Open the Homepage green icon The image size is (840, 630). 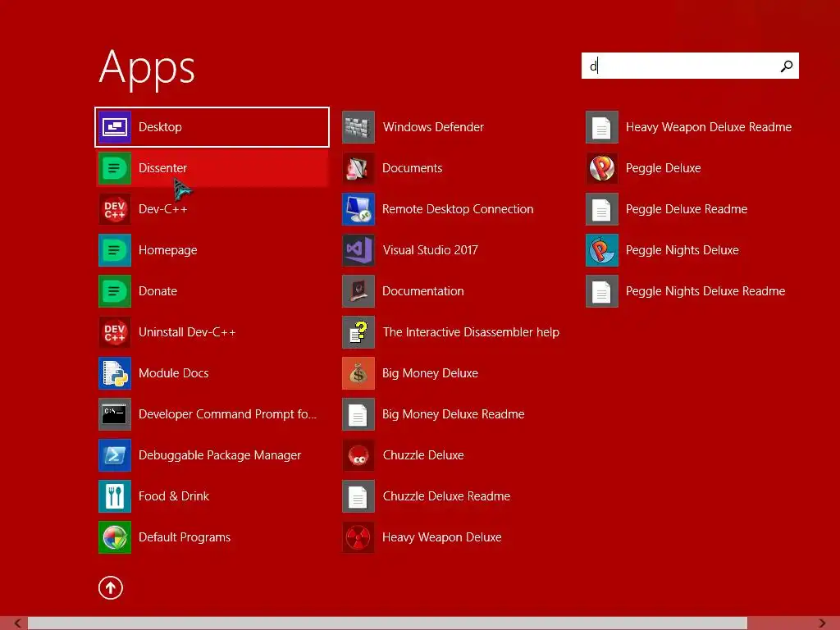115,250
